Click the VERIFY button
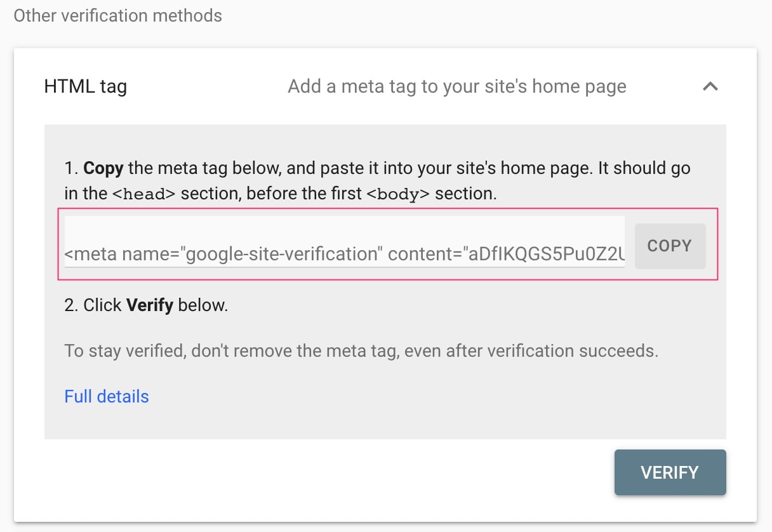Screen dimensions: 772x532 pyautogui.click(x=670, y=472)
